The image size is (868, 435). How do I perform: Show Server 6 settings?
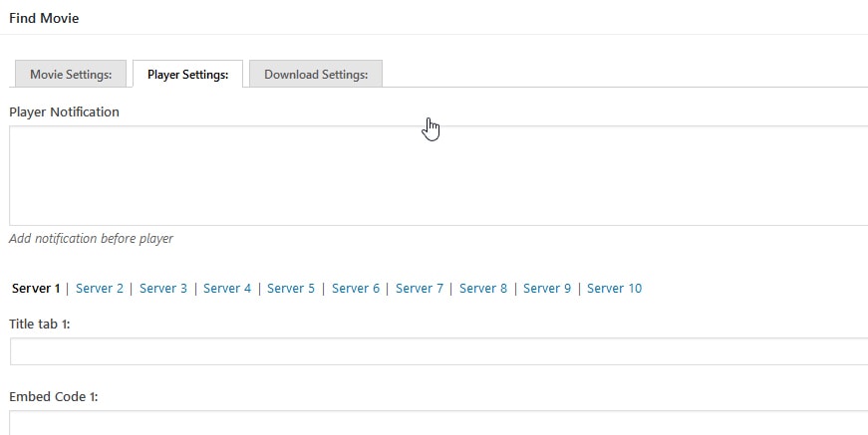tap(356, 289)
